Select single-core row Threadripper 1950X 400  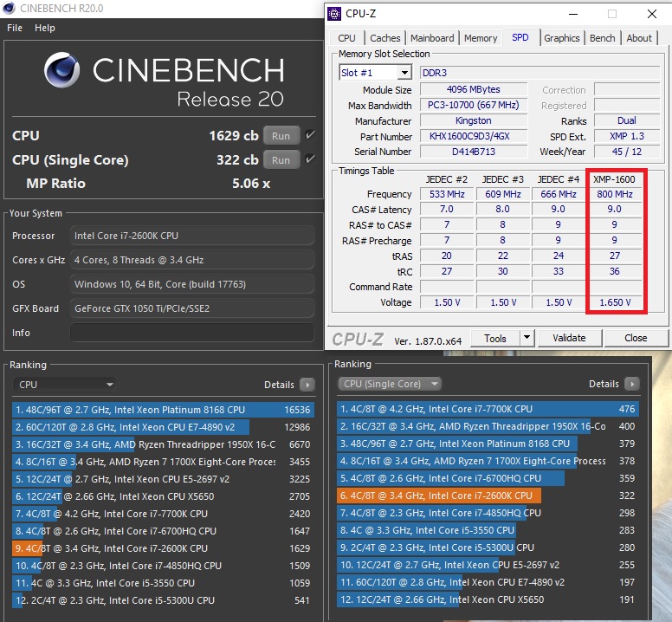[488, 426]
